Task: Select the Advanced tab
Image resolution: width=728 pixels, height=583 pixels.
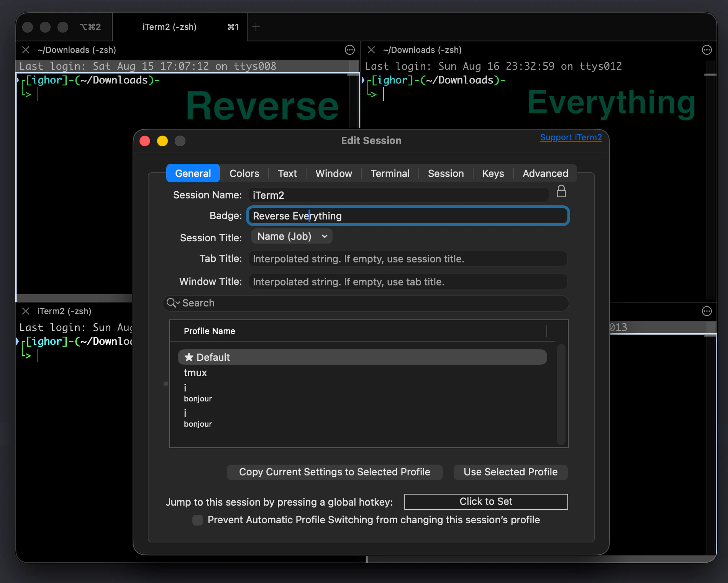Action: [x=546, y=174]
